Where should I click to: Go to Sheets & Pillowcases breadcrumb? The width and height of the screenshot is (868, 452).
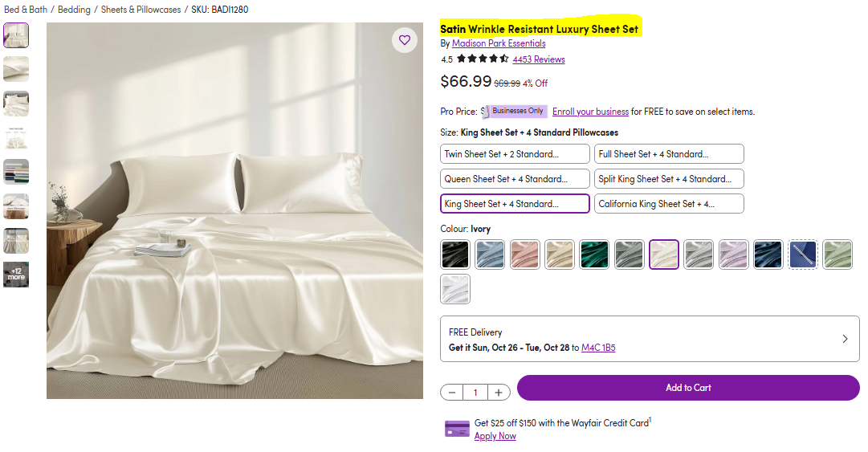point(141,10)
